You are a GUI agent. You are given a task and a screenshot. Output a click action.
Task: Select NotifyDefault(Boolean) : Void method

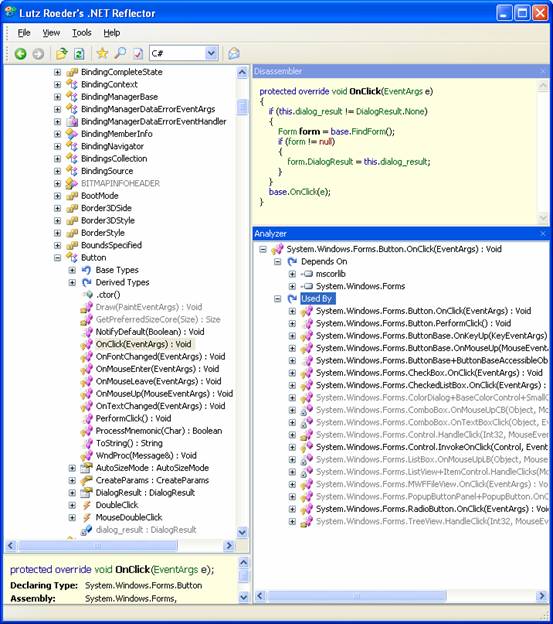150,332
